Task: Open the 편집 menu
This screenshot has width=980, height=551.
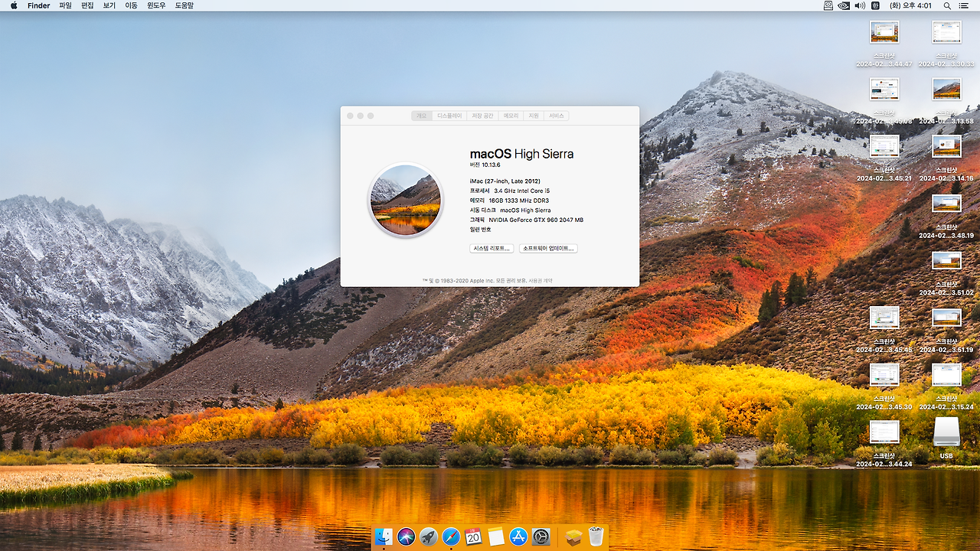Action: point(87,5)
